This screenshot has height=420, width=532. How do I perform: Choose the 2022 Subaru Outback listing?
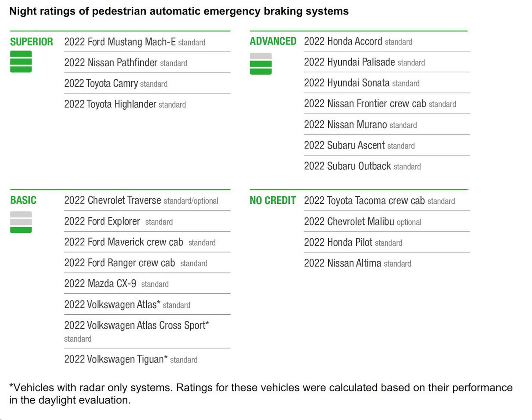[362, 166]
